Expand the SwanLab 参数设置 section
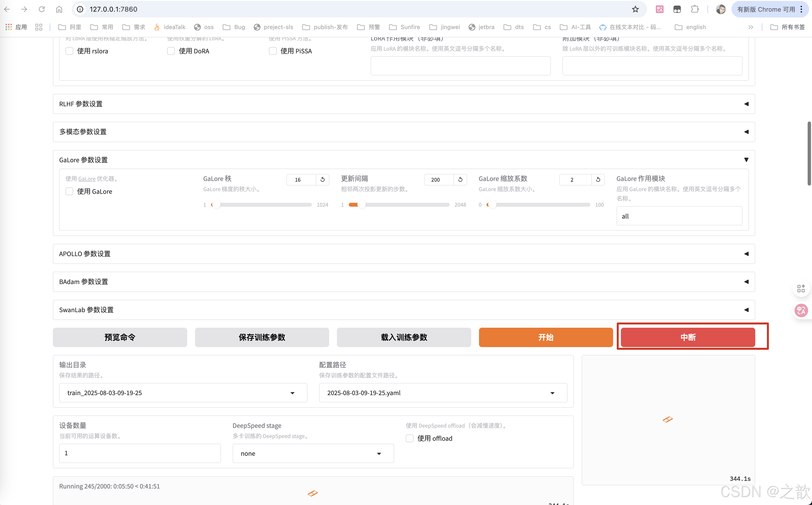The image size is (812, 505). click(404, 310)
